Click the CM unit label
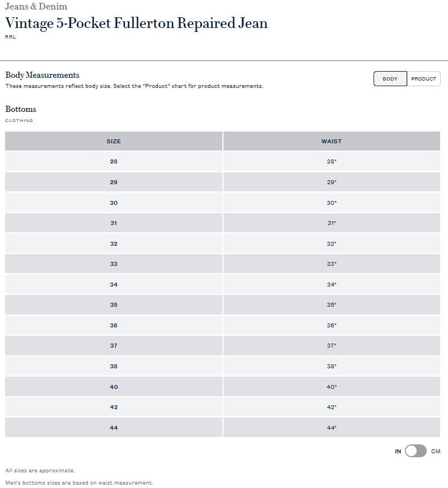Viewport: 448px width, 488px height. point(436,451)
